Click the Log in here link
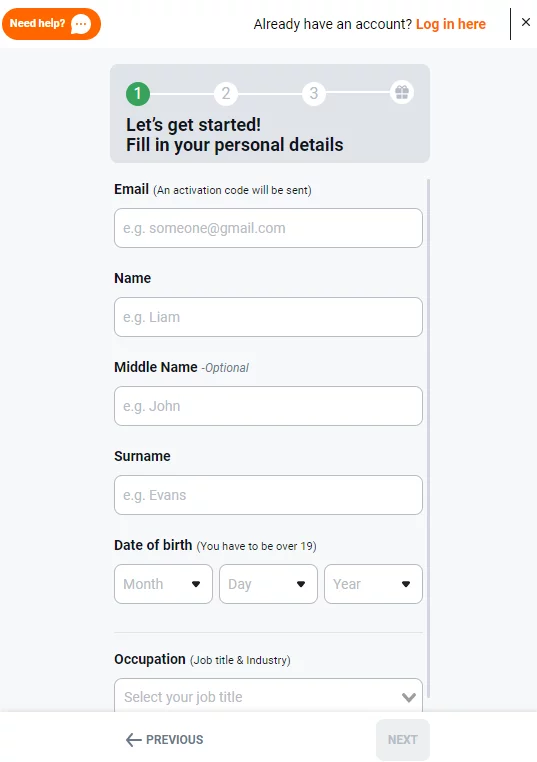The height and width of the screenshot is (762, 537). 450,24
